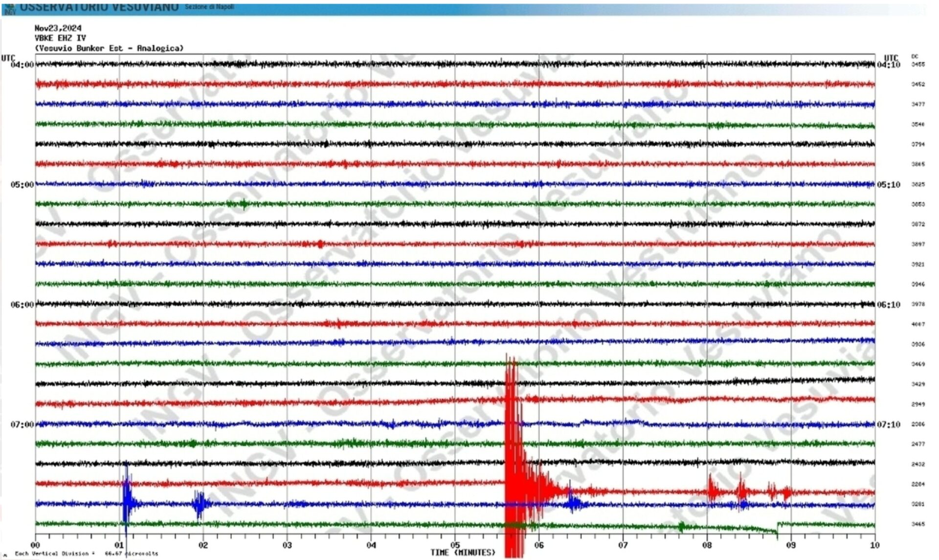Click the right UTC axis heading
This screenshot has height=560, width=939.
coord(891,58)
